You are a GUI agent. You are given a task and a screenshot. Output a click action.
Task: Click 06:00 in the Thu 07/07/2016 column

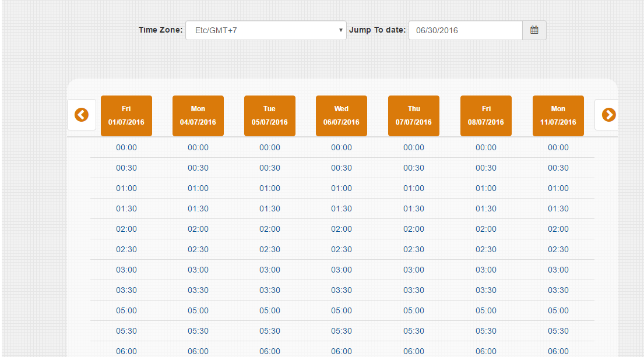tap(414, 351)
